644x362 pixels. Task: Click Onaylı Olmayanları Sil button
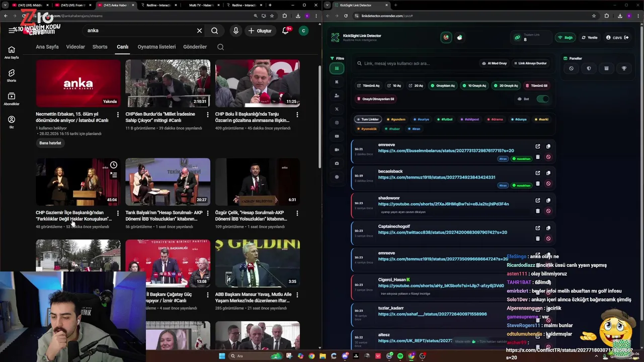tap(375, 99)
